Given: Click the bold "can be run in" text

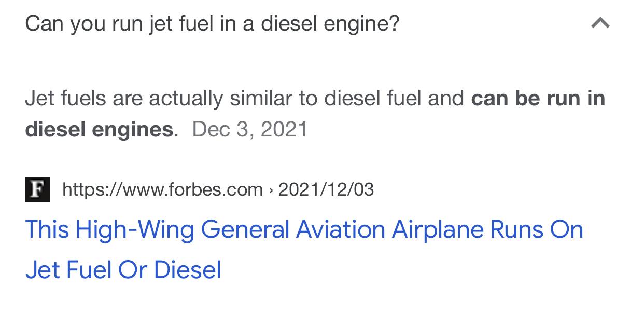Looking at the screenshot, I should click(x=538, y=98).
